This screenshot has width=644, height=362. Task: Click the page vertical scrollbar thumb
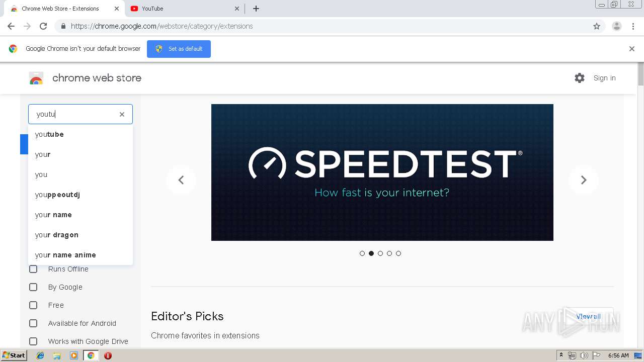(x=640, y=74)
